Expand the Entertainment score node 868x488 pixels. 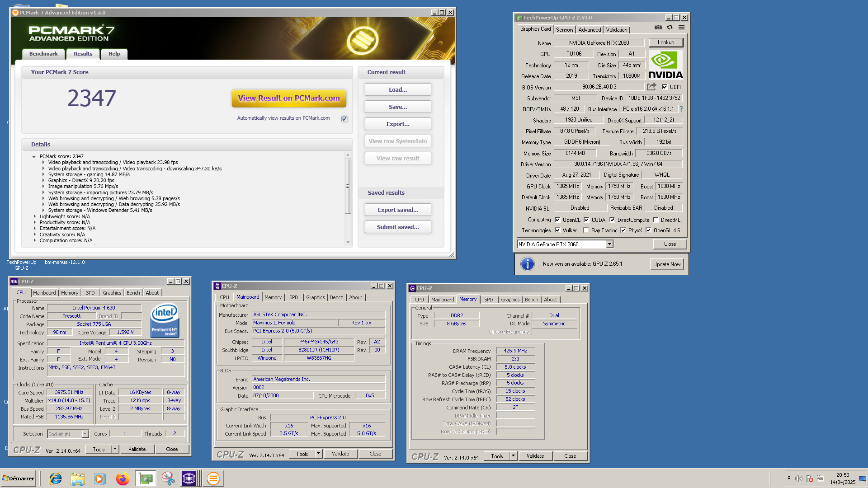coord(35,228)
